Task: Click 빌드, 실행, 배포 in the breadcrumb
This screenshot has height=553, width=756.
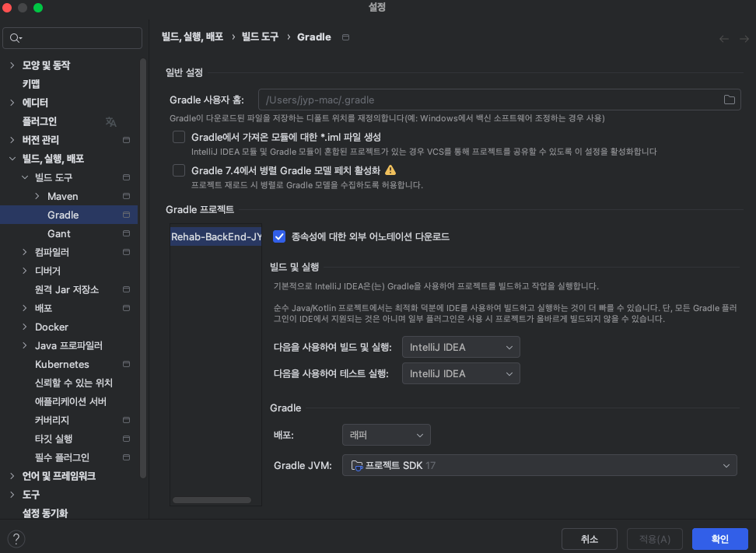Action: 192,37
